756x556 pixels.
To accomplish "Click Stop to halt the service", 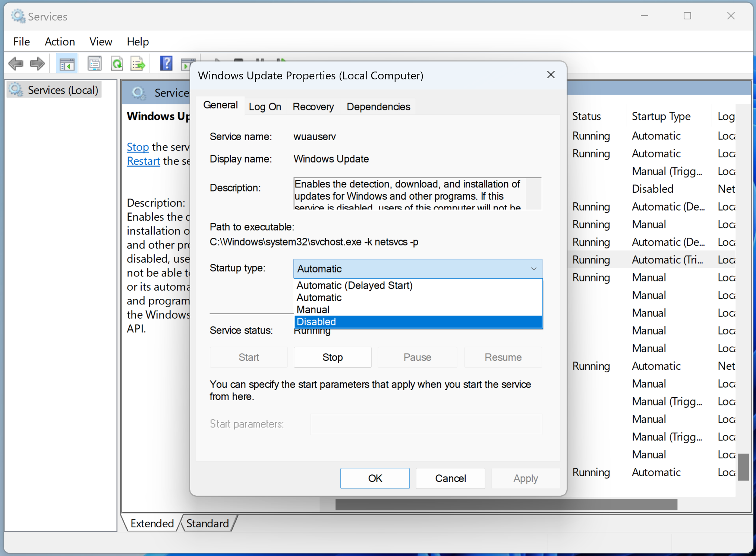I will point(332,357).
